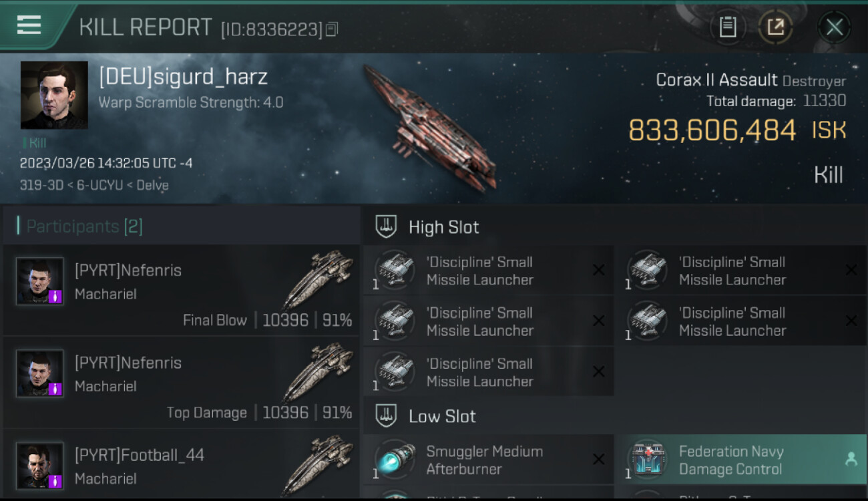This screenshot has width=868, height=501.
Task: Select the Participants [2] tab header
Action: coord(84,226)
